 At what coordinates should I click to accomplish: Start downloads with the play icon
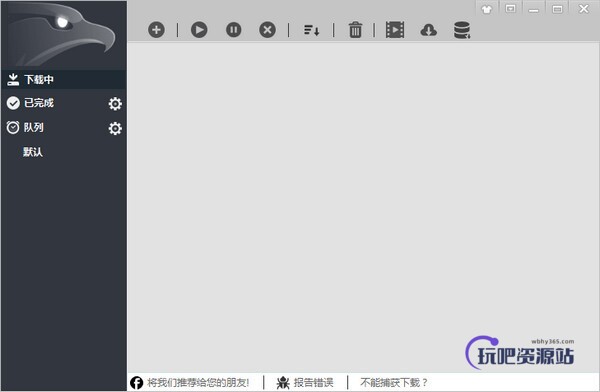[199, 29]
